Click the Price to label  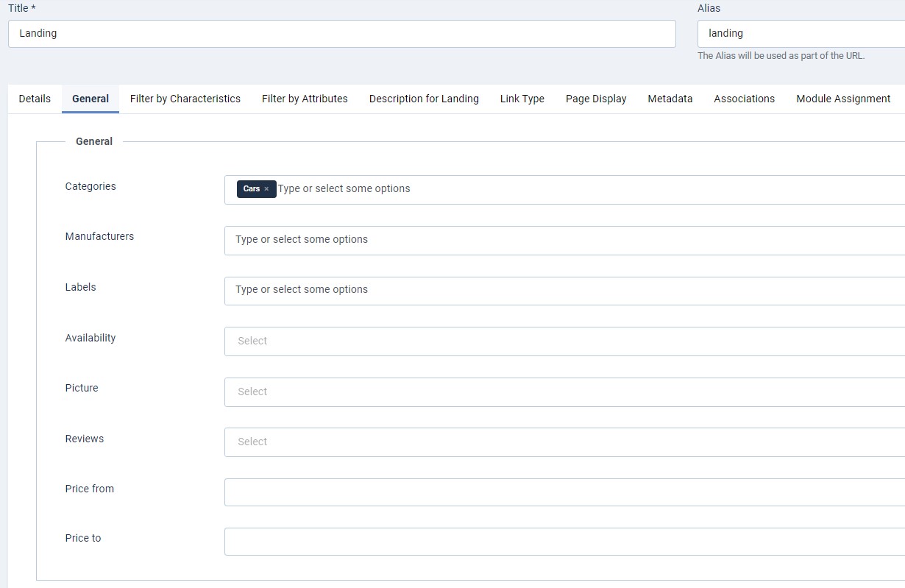83,538
